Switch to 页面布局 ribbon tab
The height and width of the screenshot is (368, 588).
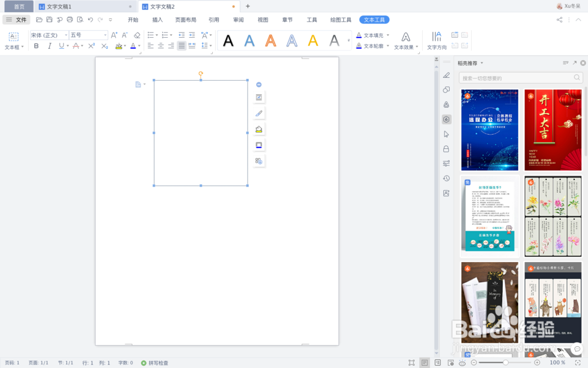pyautogui.click(x=186, y=19)
